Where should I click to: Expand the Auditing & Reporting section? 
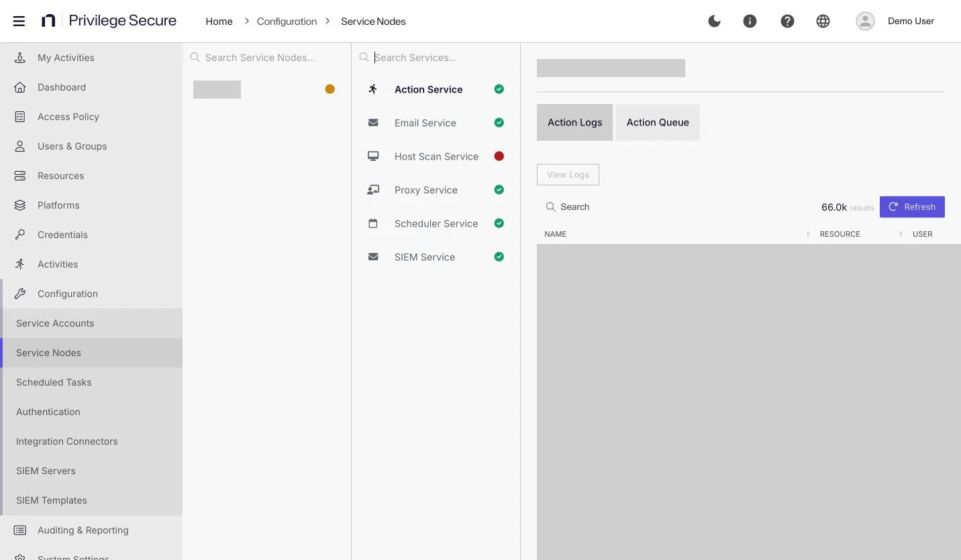tap(91, 530)
